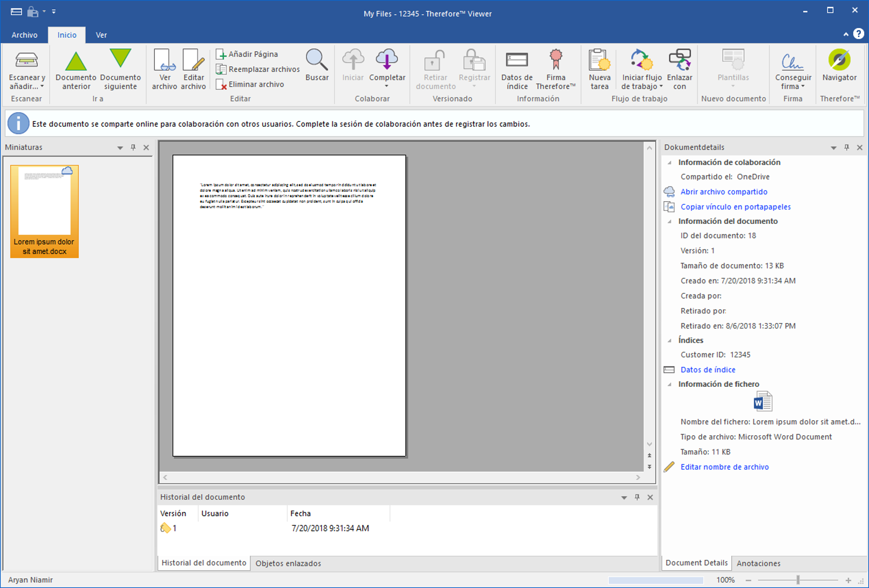Image resolution: width=869 pixels, height=588 pixels.
Task: Click the Customer ID: 12345 text
Action: [x=715, y=355]
